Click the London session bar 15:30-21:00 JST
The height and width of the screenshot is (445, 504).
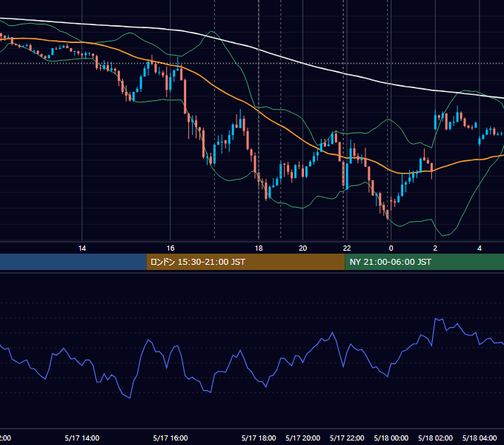(245, 262)
